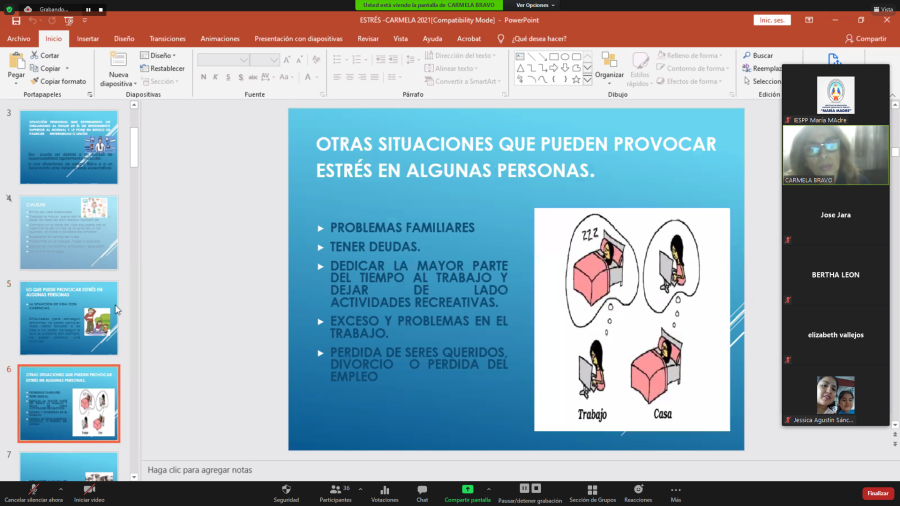900x506 pixels.
Task: Open the Organizar arrange tool
Action: point(609,63)
